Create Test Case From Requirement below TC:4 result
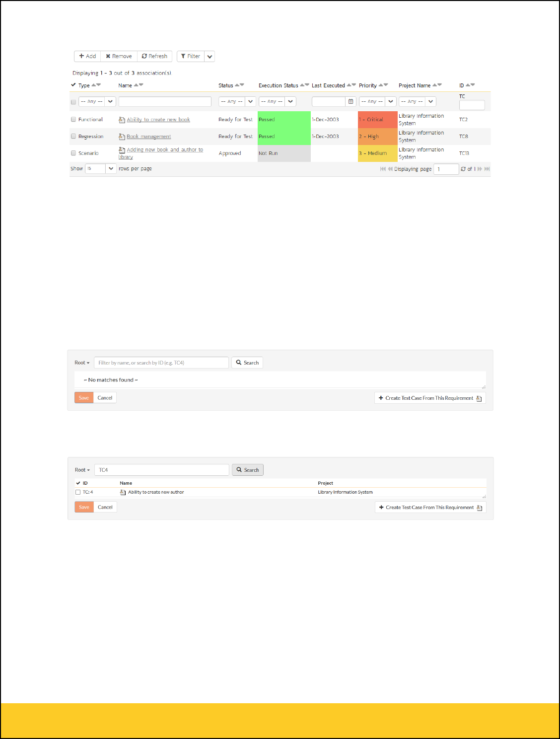This screenshot has width=560, height=739. click(x=430, y=507)
